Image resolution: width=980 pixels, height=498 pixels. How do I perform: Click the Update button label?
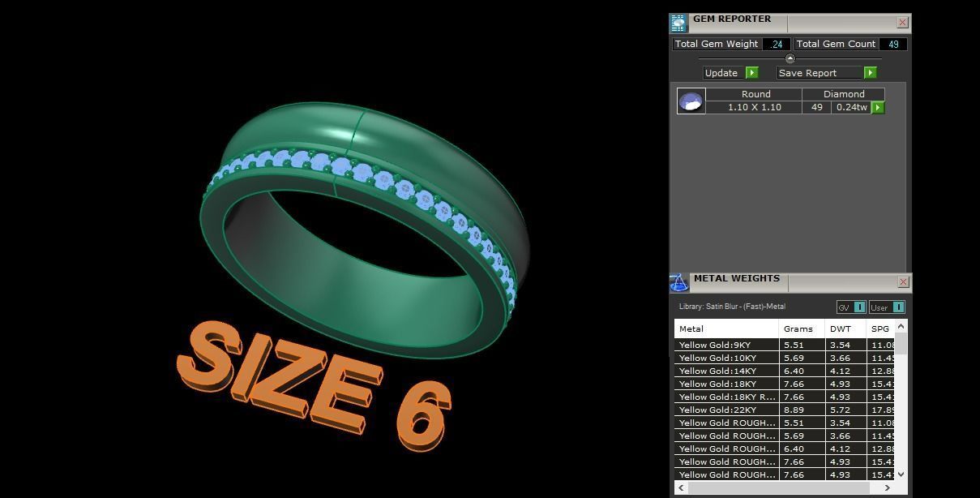[x=721, y=73]
